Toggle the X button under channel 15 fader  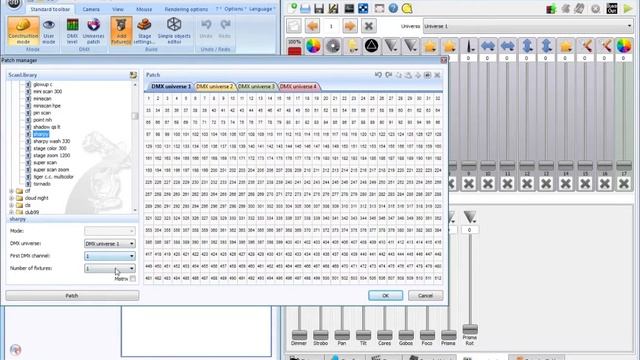585,184
